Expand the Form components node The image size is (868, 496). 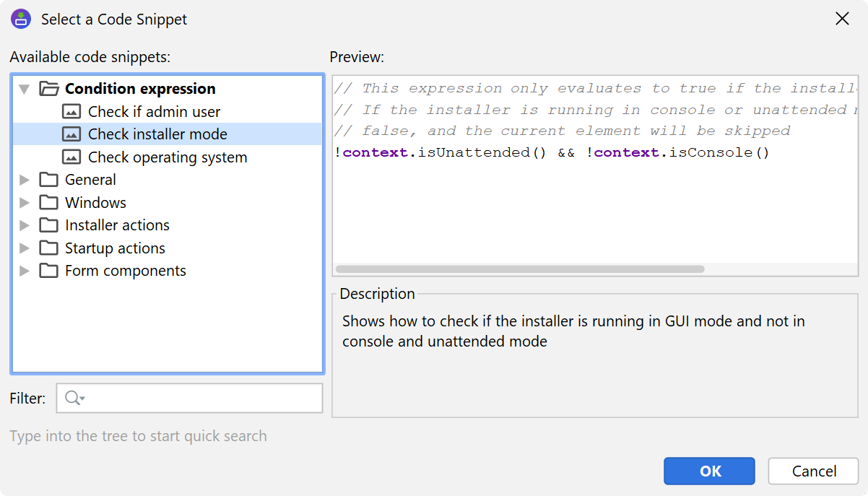pos(25,271)
